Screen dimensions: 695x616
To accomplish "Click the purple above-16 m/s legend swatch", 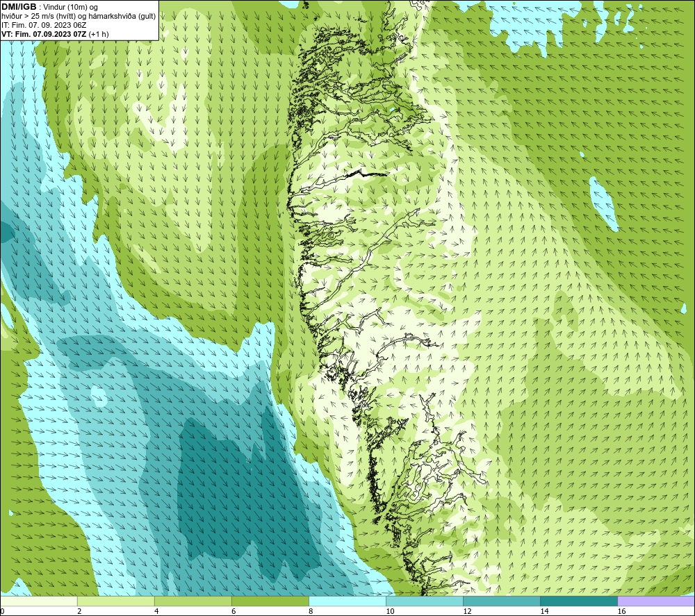I will (x=656, y=601).
